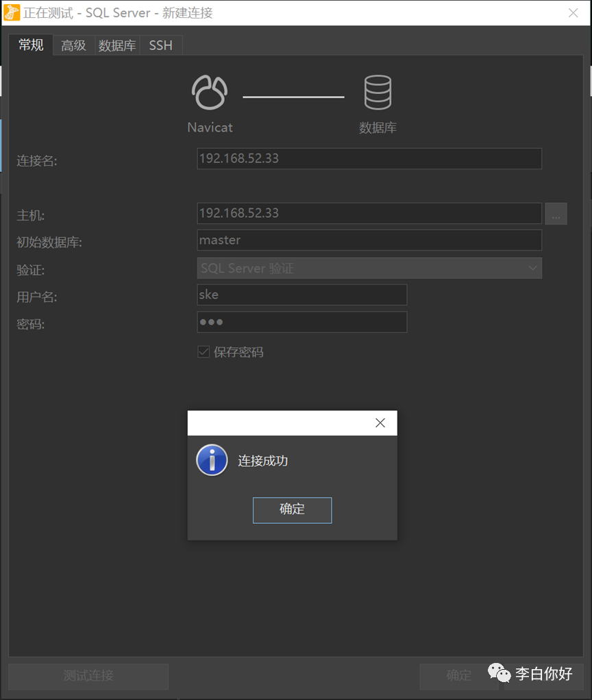
Task: Switch to the 常规 tab
Action: 32,45
